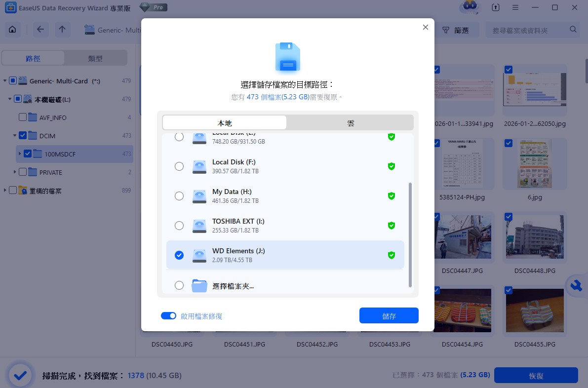Collapse the DCIM tree node
Image resolution: width=588 pixels, height=388 pixels.
[x=15, y=135]
